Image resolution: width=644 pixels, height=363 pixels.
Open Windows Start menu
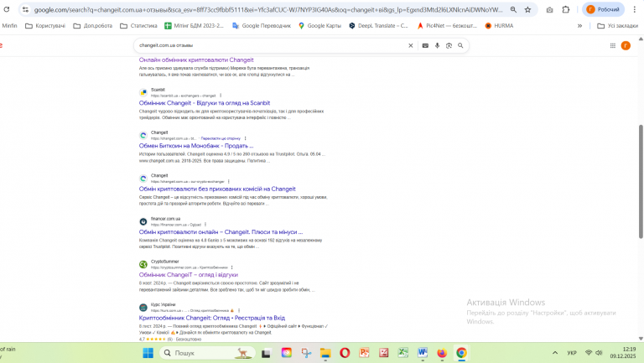tap(148, 353)
